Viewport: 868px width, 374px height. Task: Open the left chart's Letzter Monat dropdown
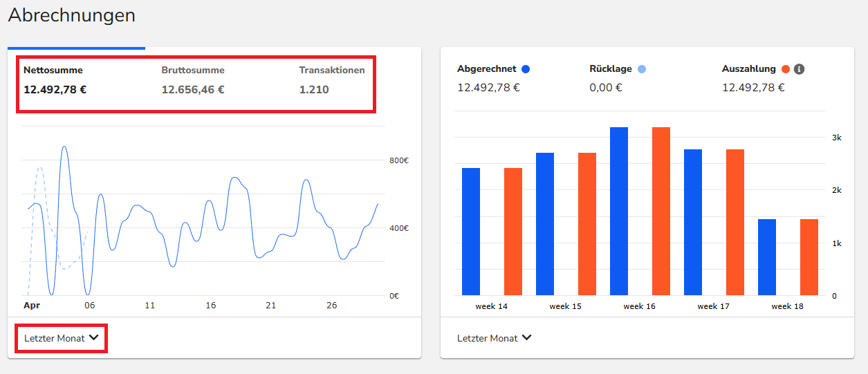tap(62, 338)
